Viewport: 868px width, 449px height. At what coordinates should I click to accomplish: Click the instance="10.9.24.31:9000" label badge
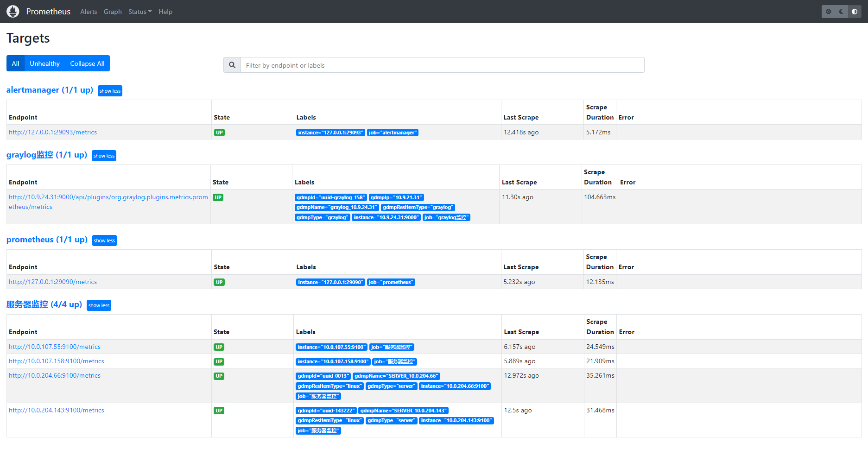coord(386,217)
